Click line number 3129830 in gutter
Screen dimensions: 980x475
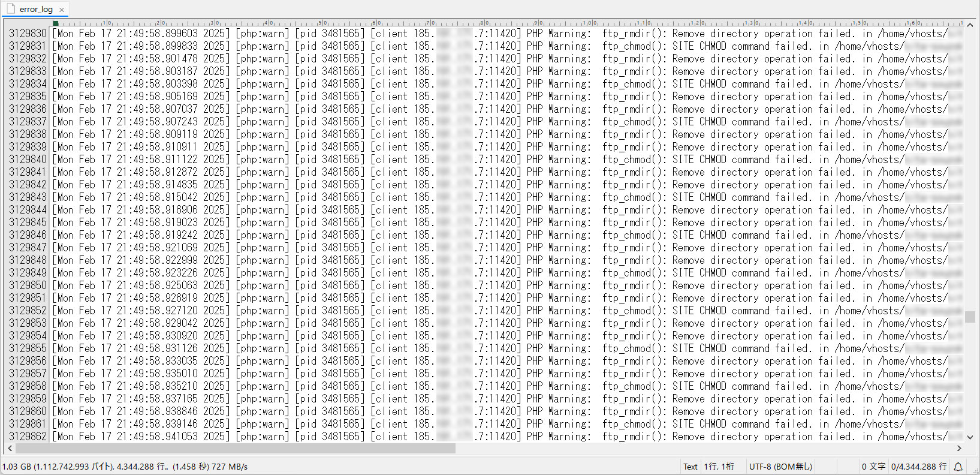pyautogui.click(x=28, y=34)
